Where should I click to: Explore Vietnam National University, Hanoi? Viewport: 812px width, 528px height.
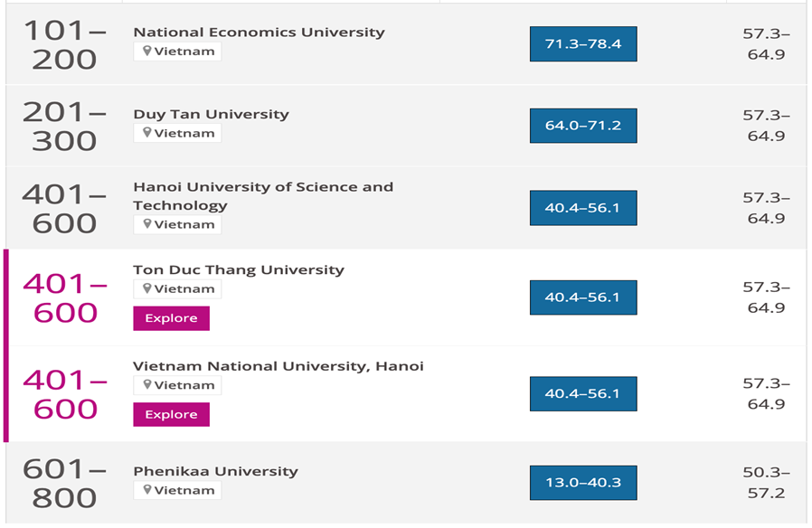(x=172, y=414)
